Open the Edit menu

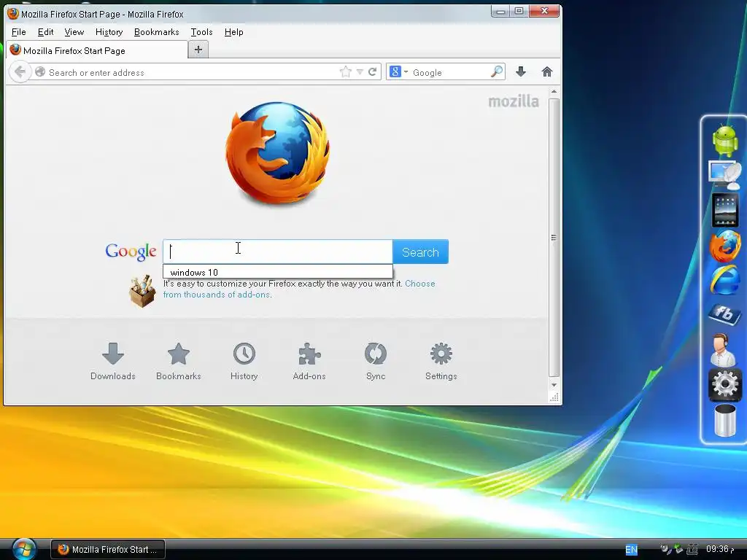[45, 32]
